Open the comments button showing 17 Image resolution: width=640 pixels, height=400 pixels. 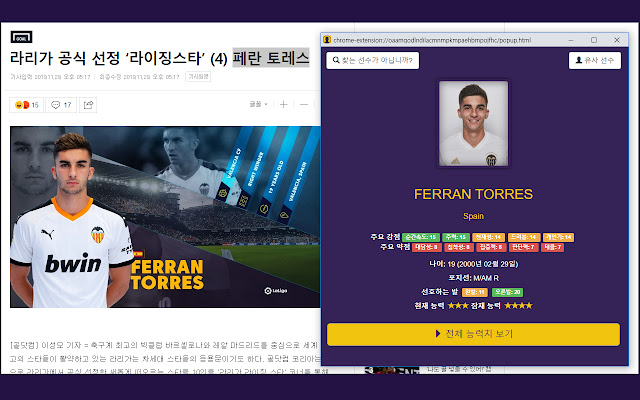[61, 105]
